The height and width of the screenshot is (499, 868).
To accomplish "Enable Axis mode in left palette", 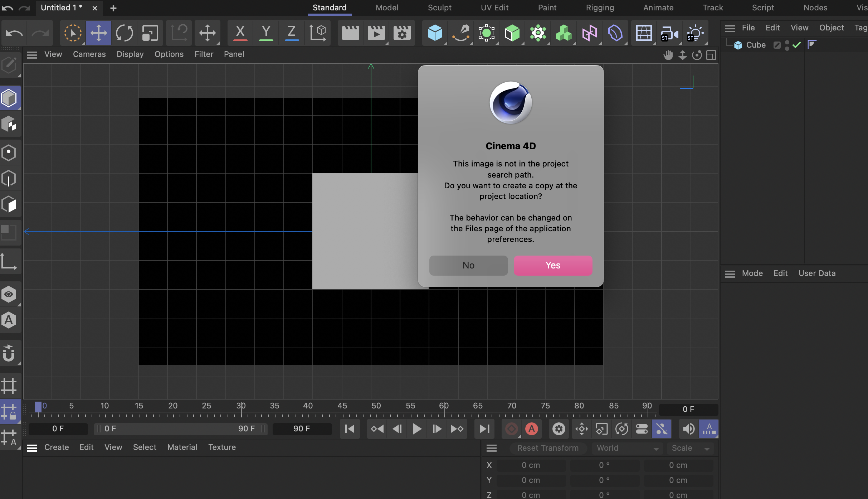I will point(9,262).
